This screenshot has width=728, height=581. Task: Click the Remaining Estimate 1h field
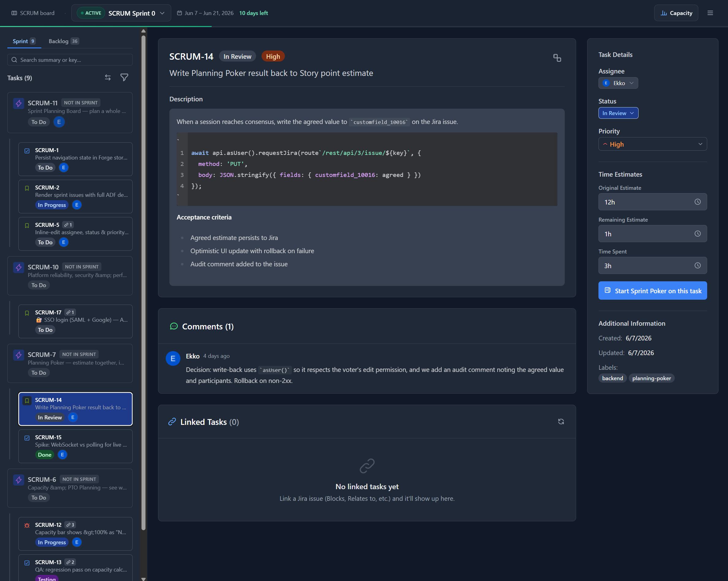[652, 234]
